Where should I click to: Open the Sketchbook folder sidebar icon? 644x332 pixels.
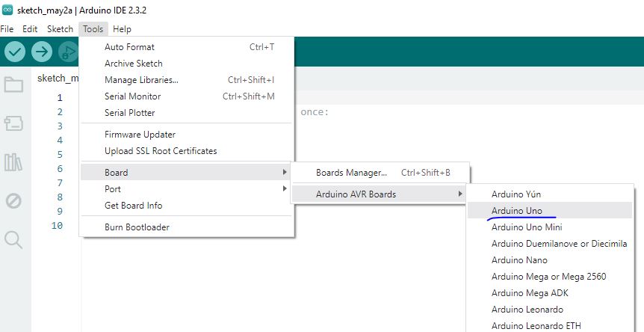click(x=13, y=84)
